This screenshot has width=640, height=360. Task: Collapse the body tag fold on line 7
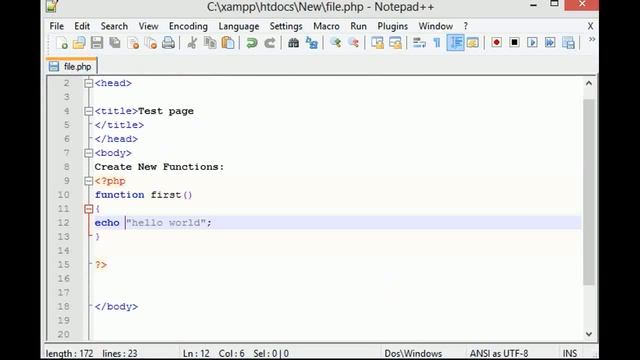coord(89,153)
